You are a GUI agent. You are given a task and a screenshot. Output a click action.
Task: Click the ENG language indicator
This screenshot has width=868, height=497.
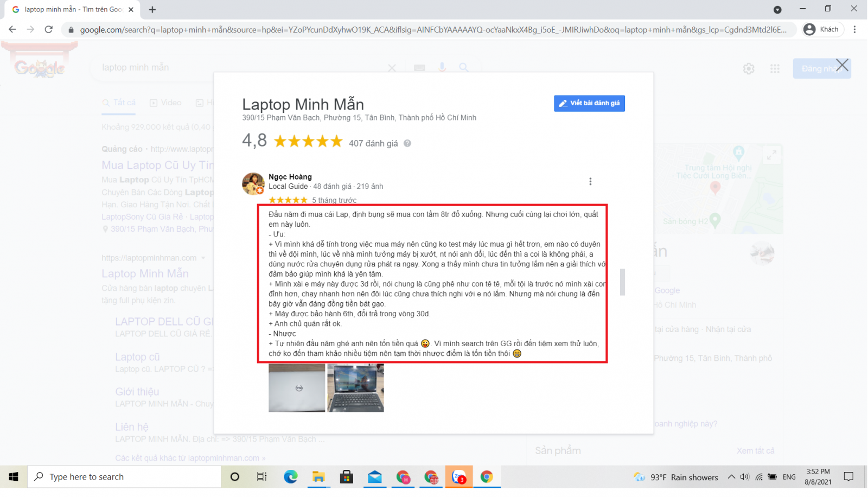tap(789, 477)
